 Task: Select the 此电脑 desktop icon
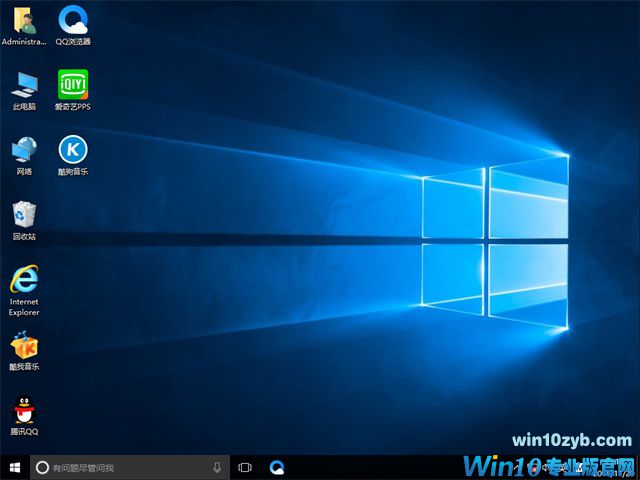pyautogui.click(x=24, y=91)
